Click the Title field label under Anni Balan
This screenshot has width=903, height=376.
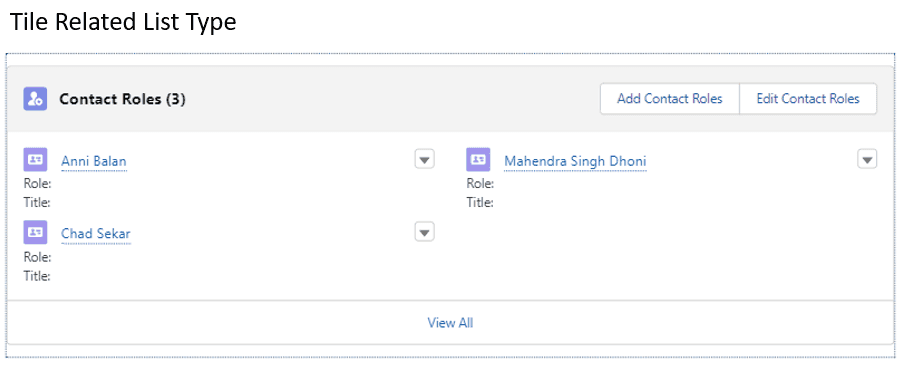pos(37,202)
